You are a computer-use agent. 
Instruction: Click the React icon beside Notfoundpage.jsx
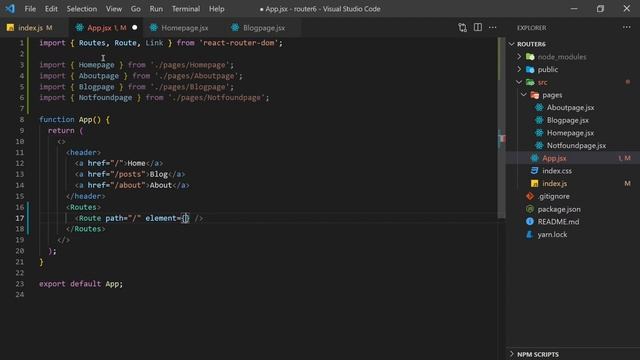539,145
